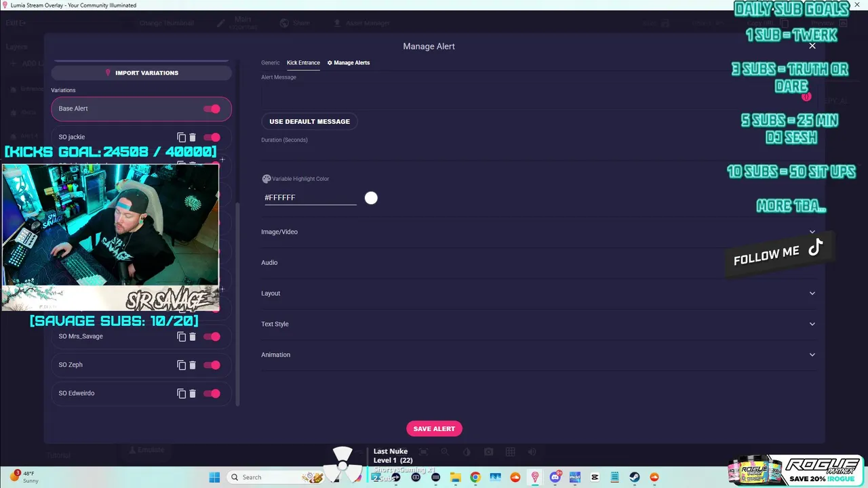Click the palette icon beside Variable Highlight Color
Image resolution: width=868 pixels, height=488 pixels.
point(267,179)
